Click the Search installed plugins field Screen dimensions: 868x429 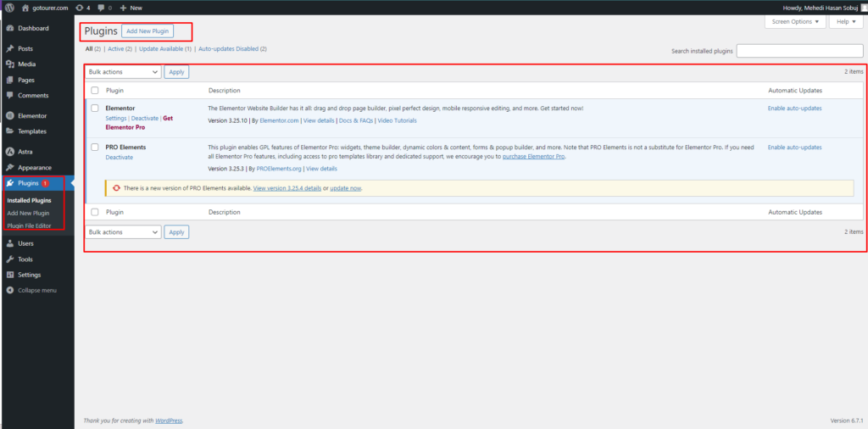click(799, 51)
